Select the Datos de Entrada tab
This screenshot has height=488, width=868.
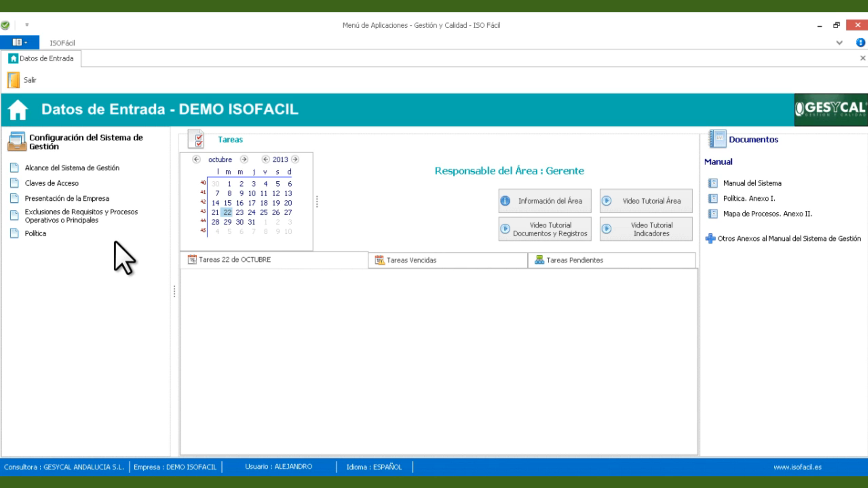coord(41,58)
